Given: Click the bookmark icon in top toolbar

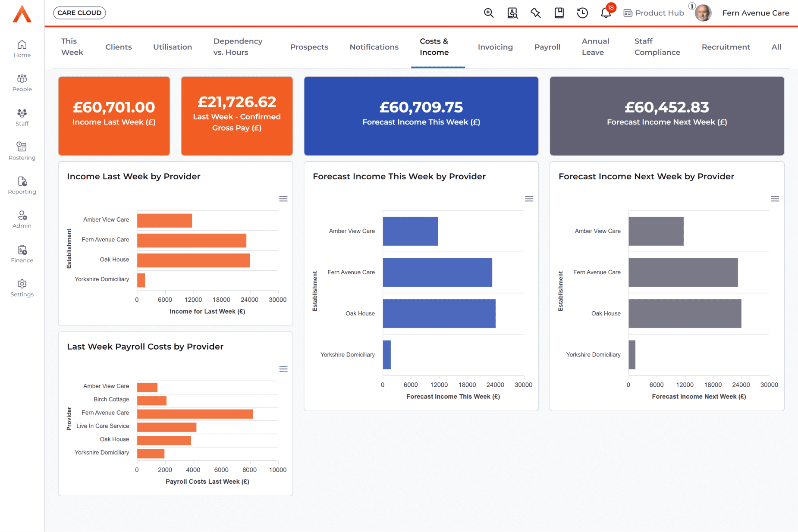Looking at the screenshot, I should (x=559, y=13).
